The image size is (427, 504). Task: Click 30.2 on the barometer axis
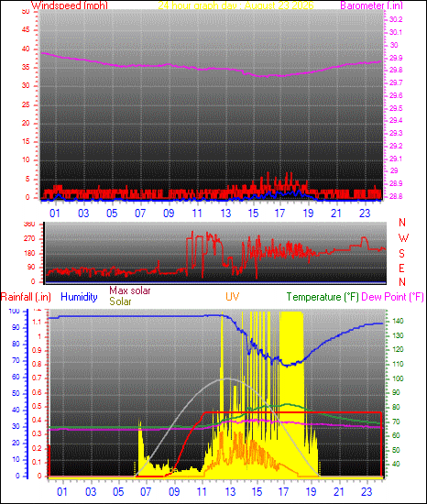point(396,19)
